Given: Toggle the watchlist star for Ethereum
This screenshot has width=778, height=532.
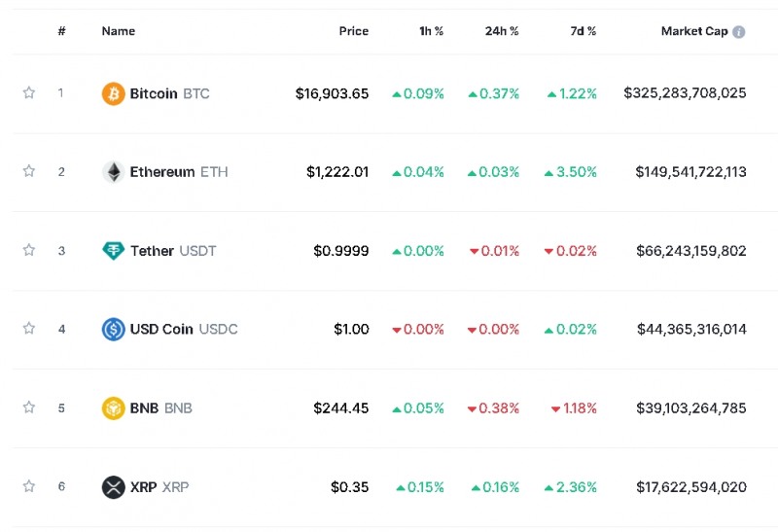Looking at the screenshot, I should point(29,171).
